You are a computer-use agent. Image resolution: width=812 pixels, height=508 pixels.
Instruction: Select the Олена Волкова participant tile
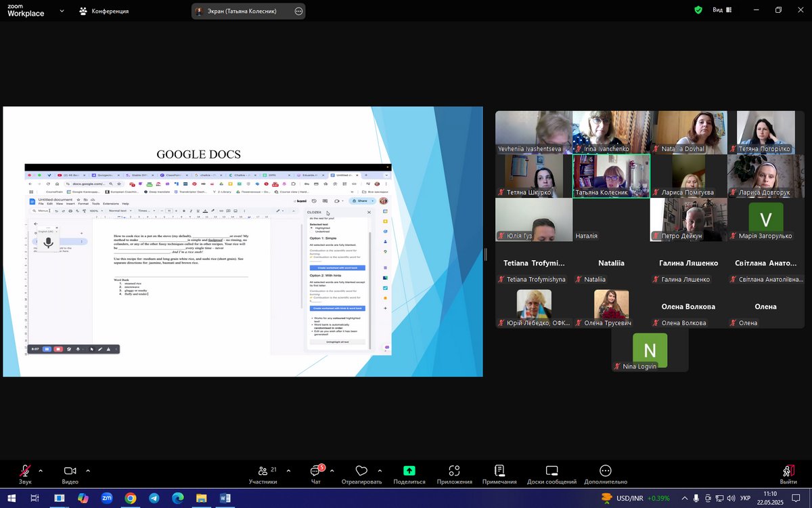pyautogui.click(x=689, y=307)
